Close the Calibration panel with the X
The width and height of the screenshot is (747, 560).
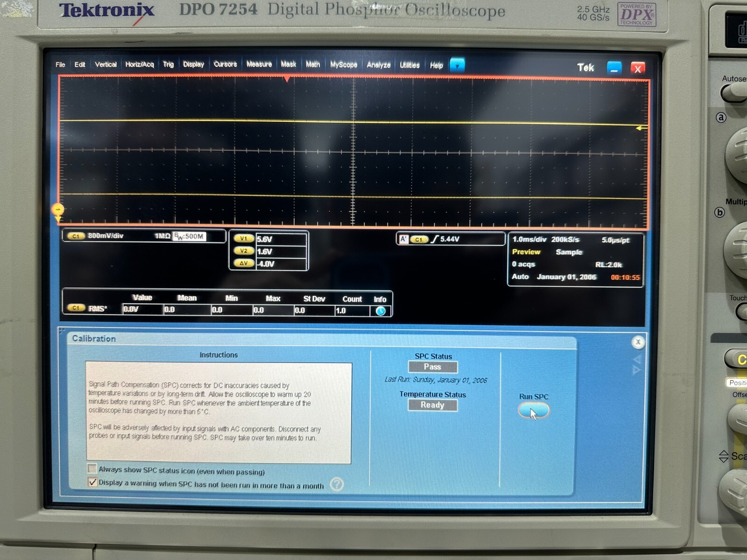tap(638, 342)
